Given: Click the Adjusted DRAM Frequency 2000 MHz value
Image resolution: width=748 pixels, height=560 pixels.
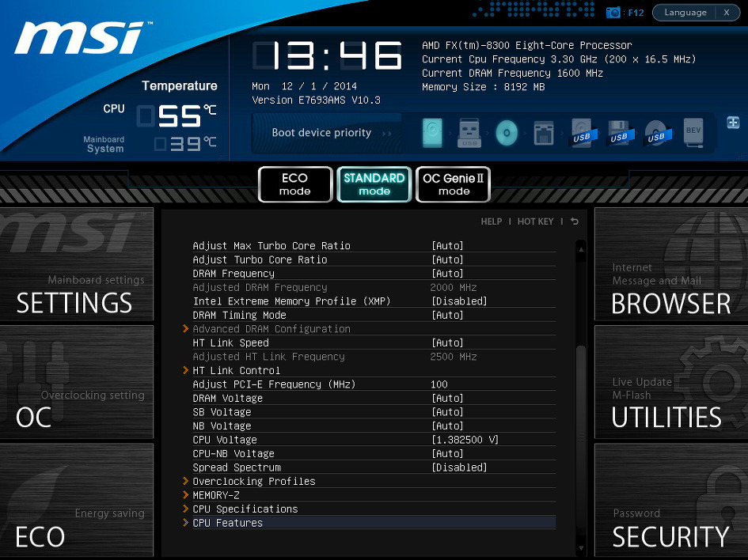Looking at the screenshot, I should point(454,287).
